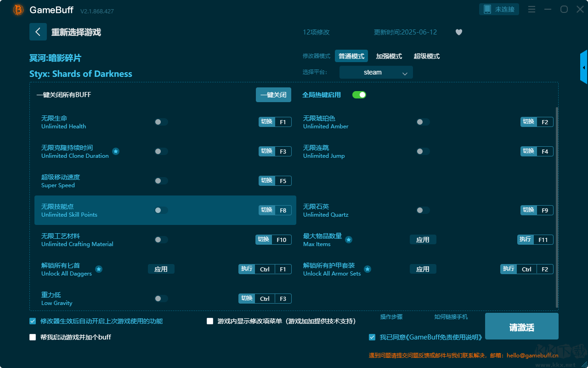The height and width of the screenshot is (368, 588).
Task: Click the Styx: Shards of Darkness title
Action: pyautogui.click(x=81, y=74)
